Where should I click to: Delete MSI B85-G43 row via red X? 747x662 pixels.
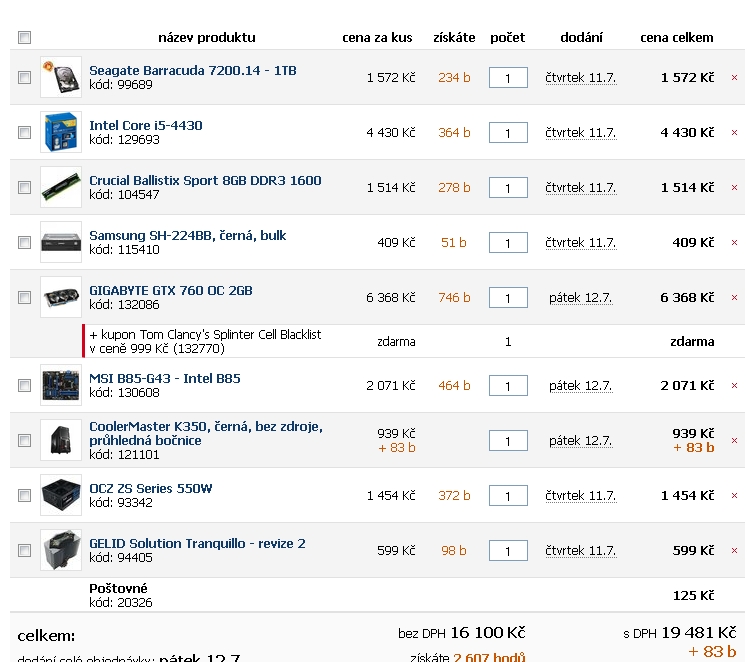tap(734, 385)
